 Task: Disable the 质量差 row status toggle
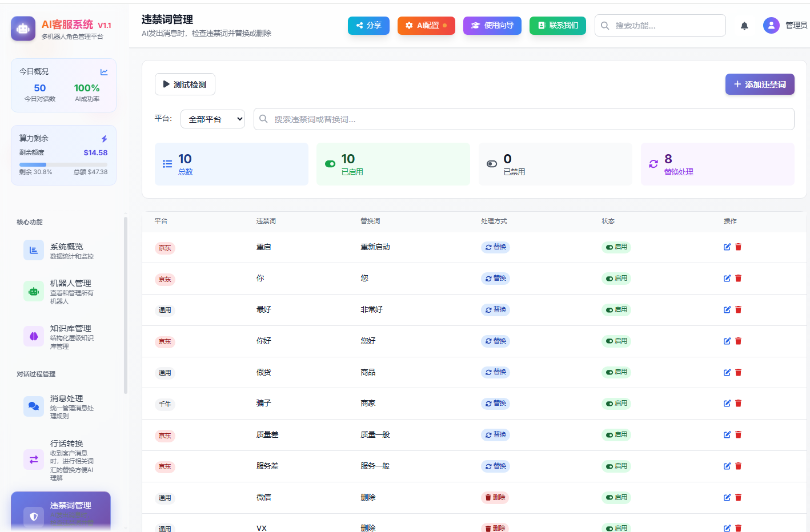pyautogui.click(x=616, y=435)
